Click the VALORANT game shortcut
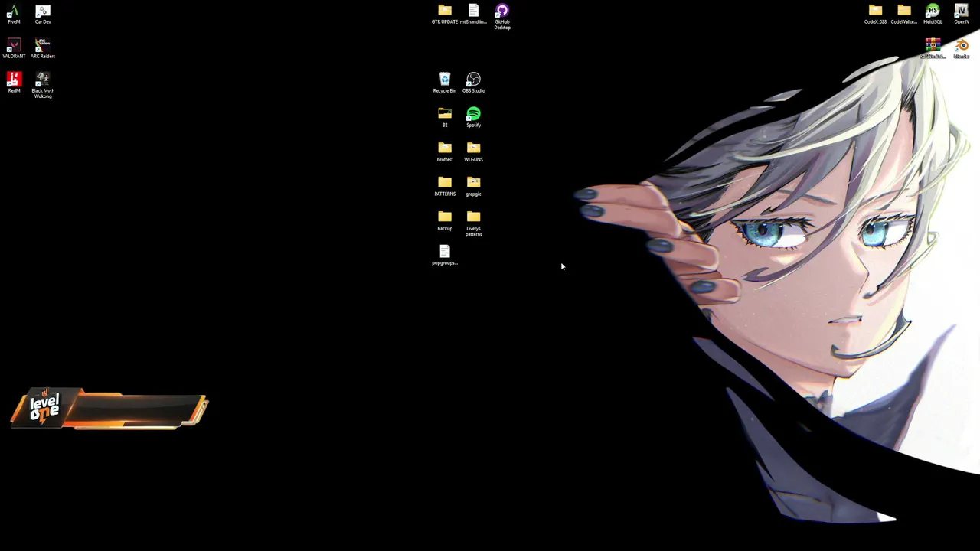 pyautogui.click(x=14, y=49)
